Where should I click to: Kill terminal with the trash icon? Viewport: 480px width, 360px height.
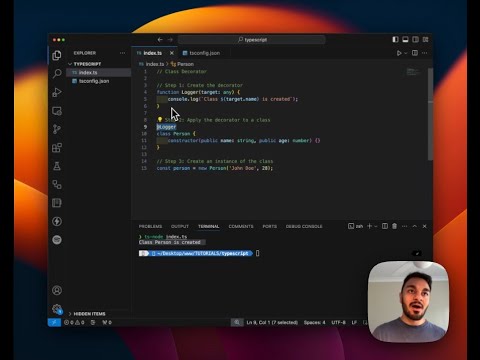tap(394, 226)
